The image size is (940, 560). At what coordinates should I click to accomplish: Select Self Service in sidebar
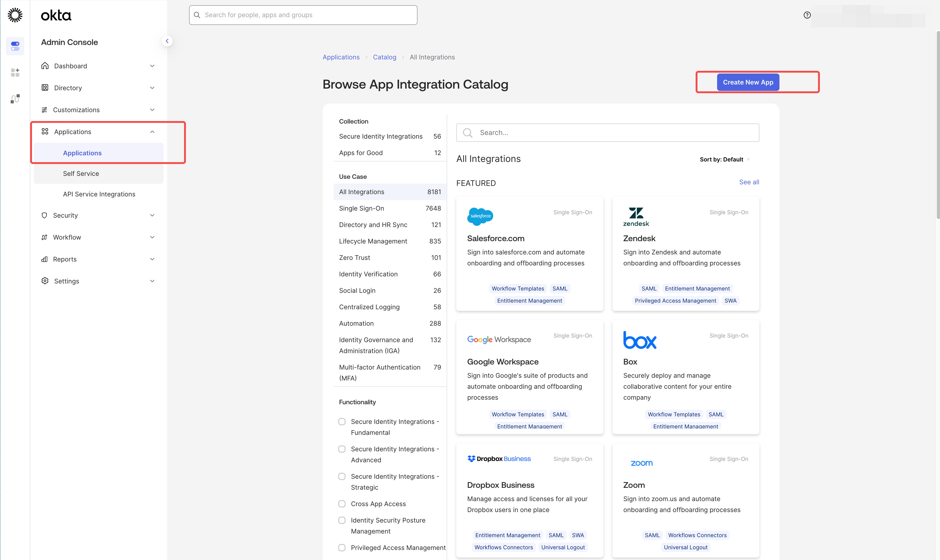tap(81, 174)
